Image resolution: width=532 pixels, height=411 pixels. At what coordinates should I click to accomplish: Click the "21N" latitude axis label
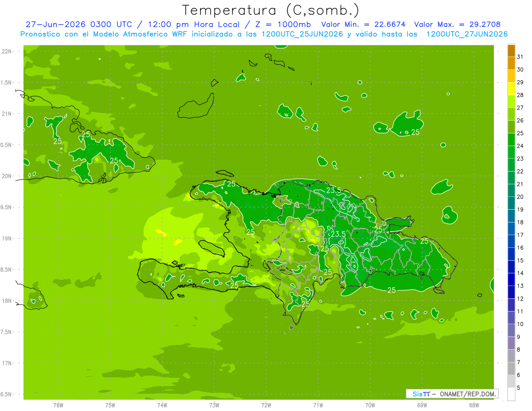(x=7, y=114)
